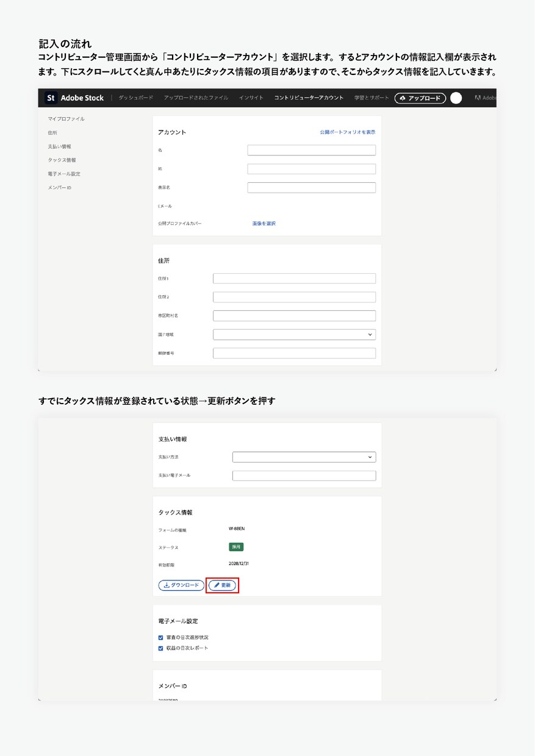535x756 pixels.
Task: Select メンバー ID in the sidebar
Action: (60, 188)
